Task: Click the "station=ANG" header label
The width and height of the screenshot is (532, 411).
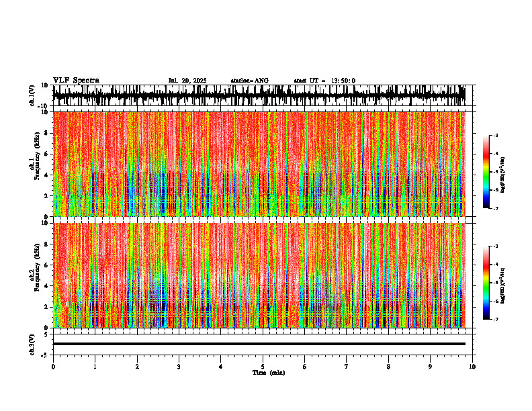Action: [x=249, y=81]
